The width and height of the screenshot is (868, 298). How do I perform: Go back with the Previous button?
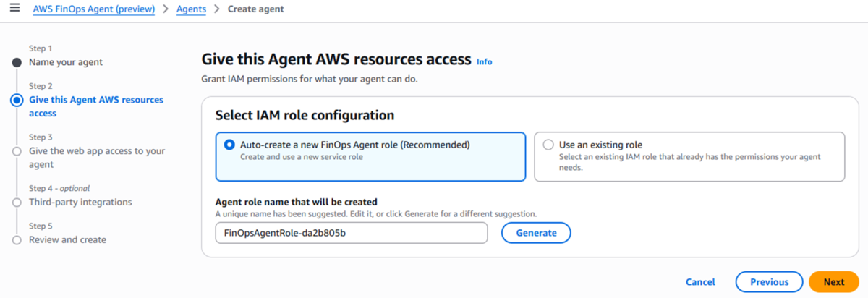pyautogui.click(x=769, y=282)
